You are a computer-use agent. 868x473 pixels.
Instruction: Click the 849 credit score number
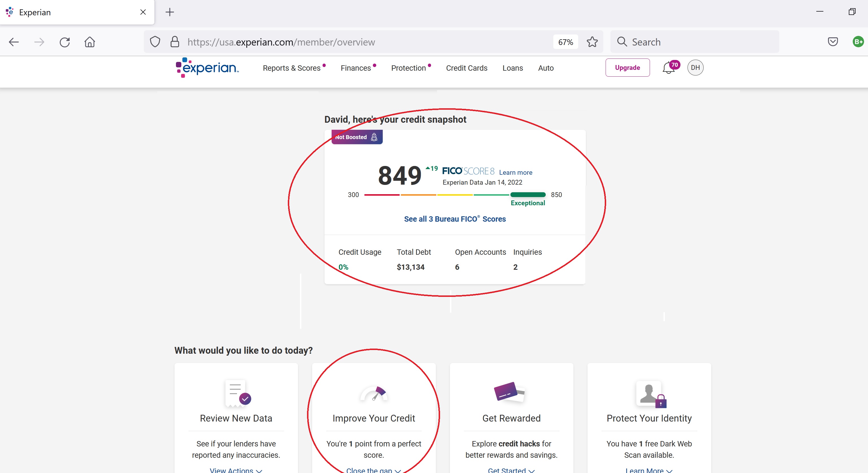coord(400,176)
